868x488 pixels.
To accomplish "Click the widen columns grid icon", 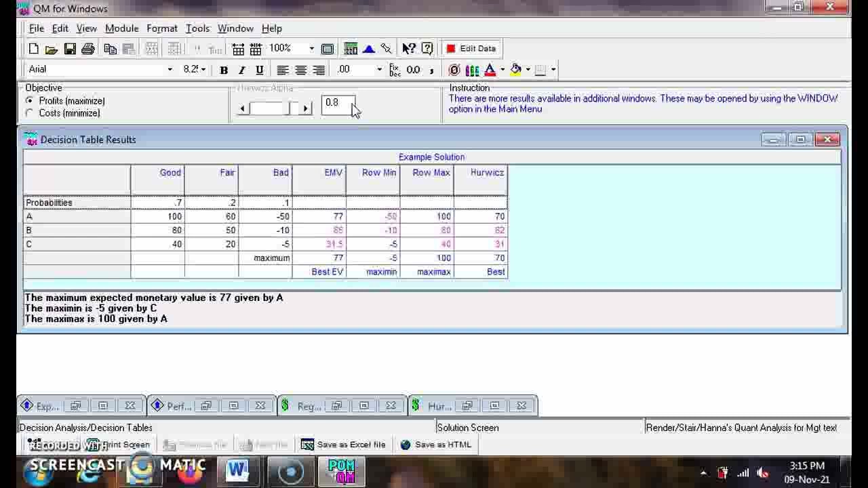I will tap(256, 49).
